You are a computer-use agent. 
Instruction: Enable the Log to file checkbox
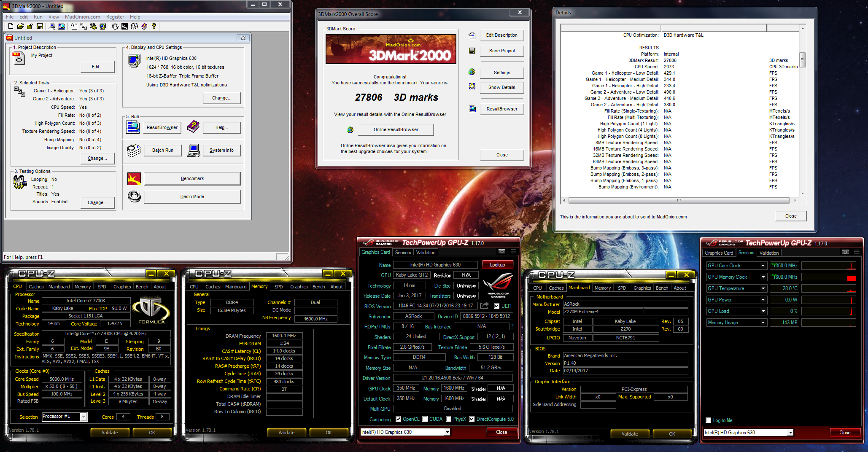pyautogui.click(x=709, y=420)
